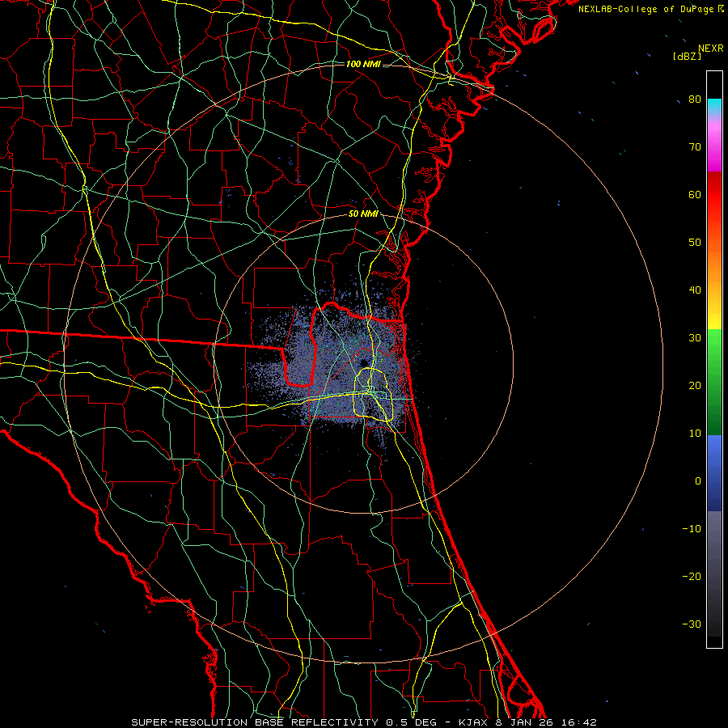Screen dimensions: 728x728
Task: Click the 50 NMI range ring label
Action: (363, 214)
